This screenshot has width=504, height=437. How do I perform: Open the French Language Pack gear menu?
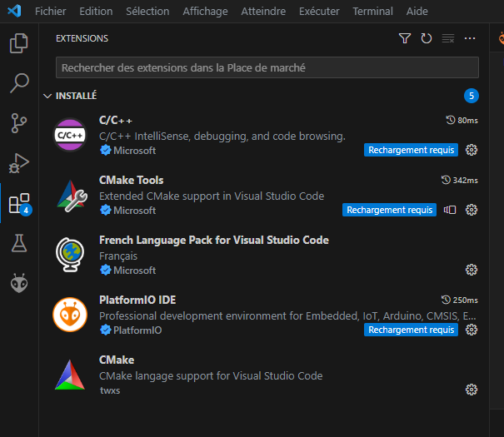click(472, 270)
